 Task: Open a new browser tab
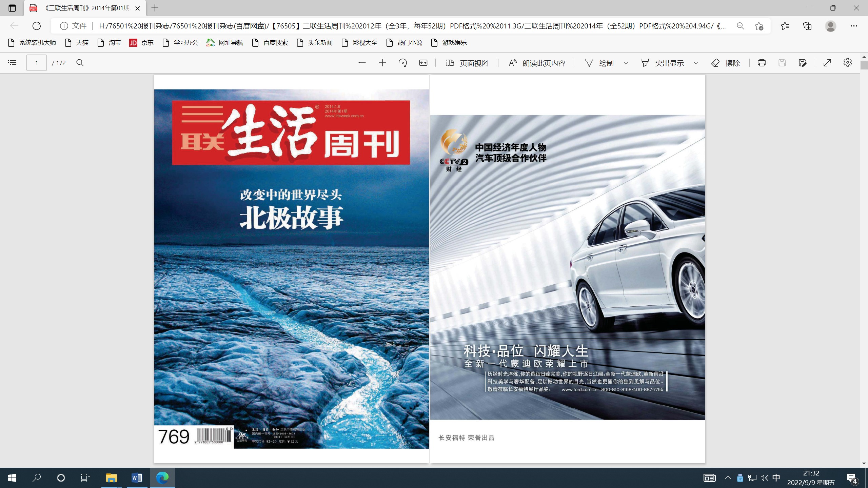(155, 8)
